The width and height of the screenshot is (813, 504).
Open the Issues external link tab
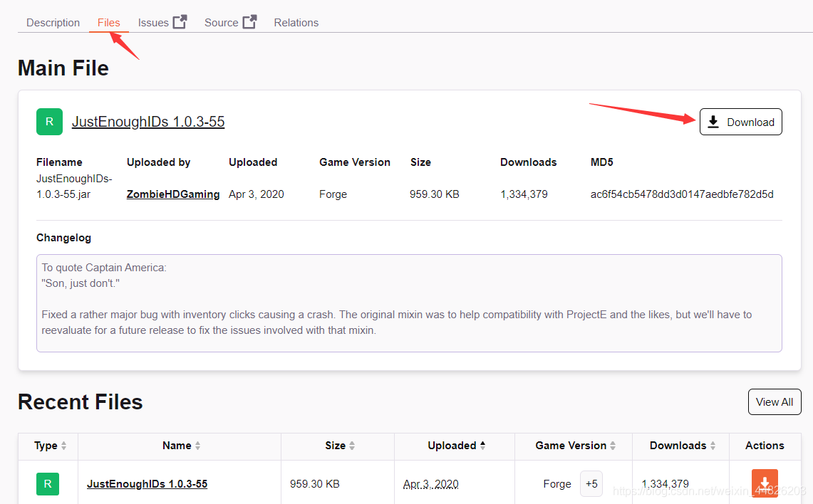162,22
